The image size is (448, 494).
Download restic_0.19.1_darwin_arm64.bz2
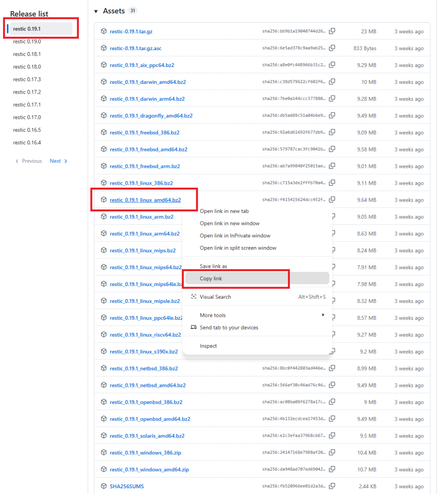[147, 98]
